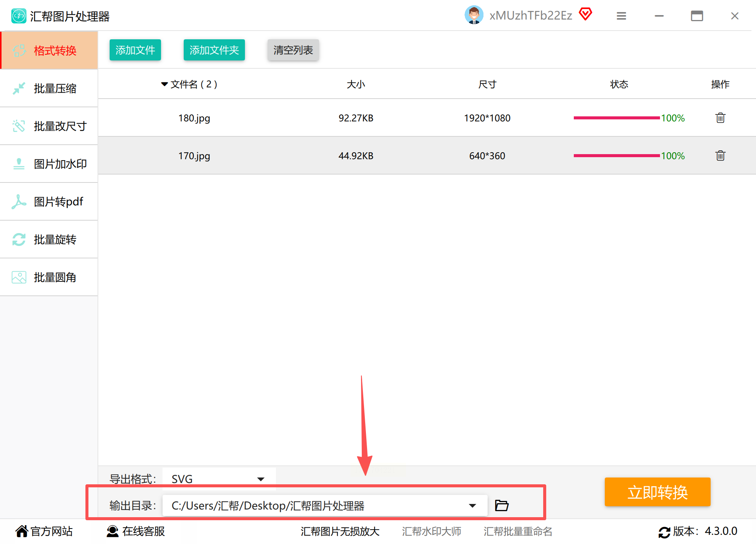The width and height of the screenshot is (756, 544).
Task: Start conversion with 立即转换 button
Action: tap(657, 492)
